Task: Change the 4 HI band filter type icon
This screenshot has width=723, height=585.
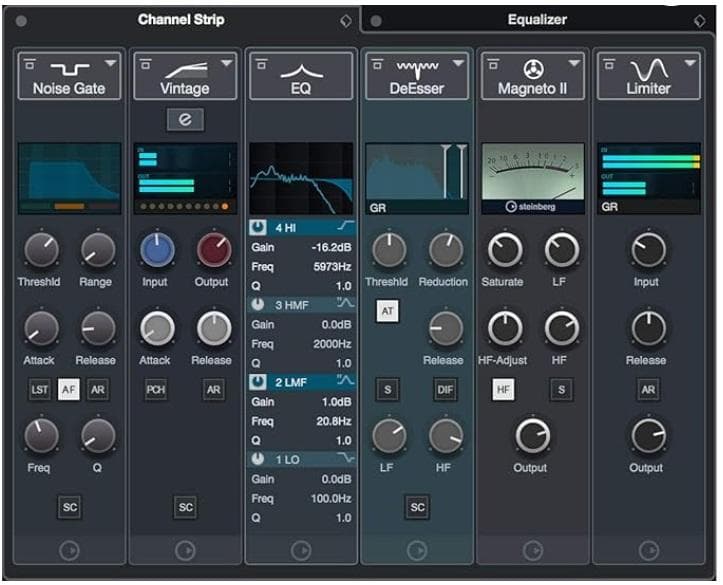Action: click(x=346, y=225)
